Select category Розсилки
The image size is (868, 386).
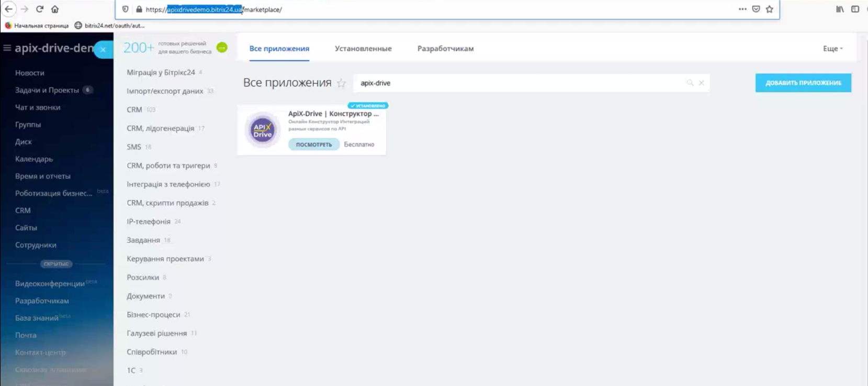point(143,278)
